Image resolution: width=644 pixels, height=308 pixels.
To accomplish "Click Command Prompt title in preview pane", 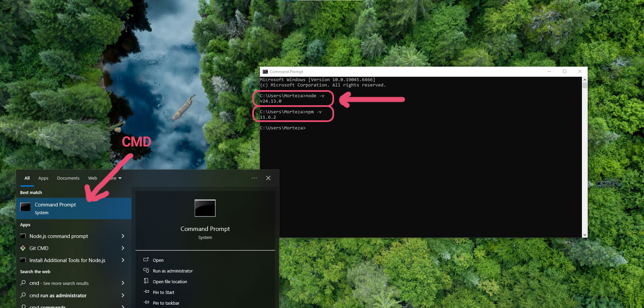I will 205,229.
